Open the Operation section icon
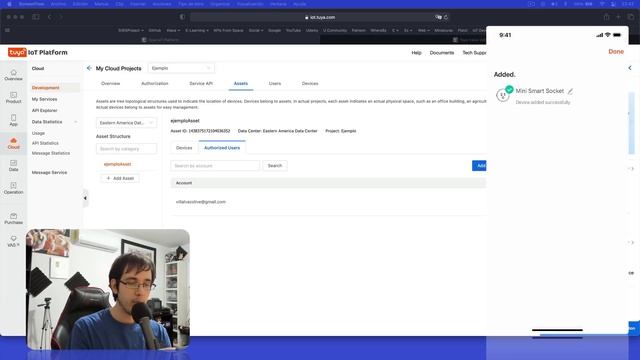Image resolution: width=640 pixels, height=360 pixels. (13, 188)
